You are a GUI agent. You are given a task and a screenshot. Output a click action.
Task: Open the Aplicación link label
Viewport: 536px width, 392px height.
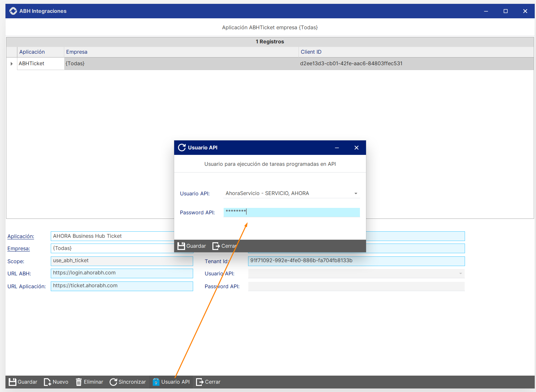(x=21, y=236)
